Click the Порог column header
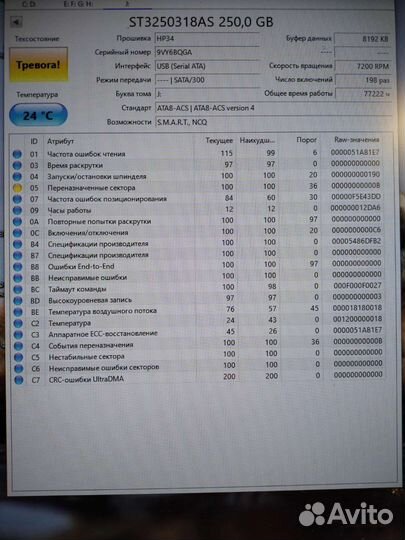Viewport: 405px width, 540px height. click(x=307, y=140)
